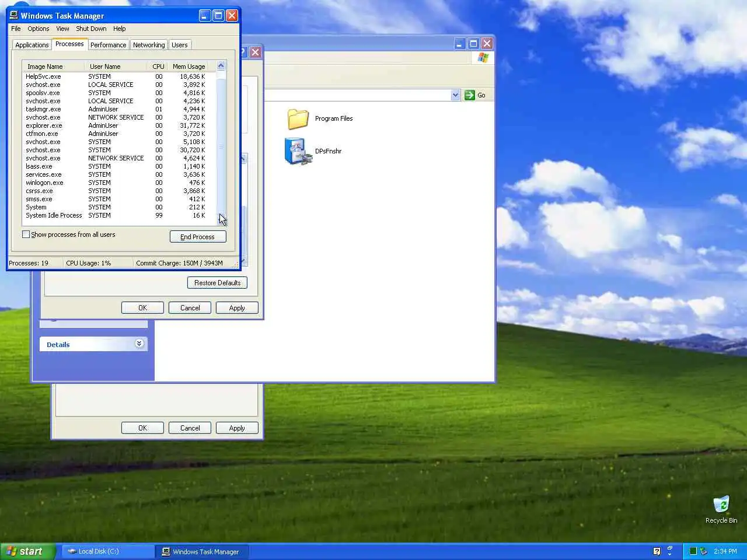Click the End Process button
Screen dimensions: 747x560
(198, 237)
